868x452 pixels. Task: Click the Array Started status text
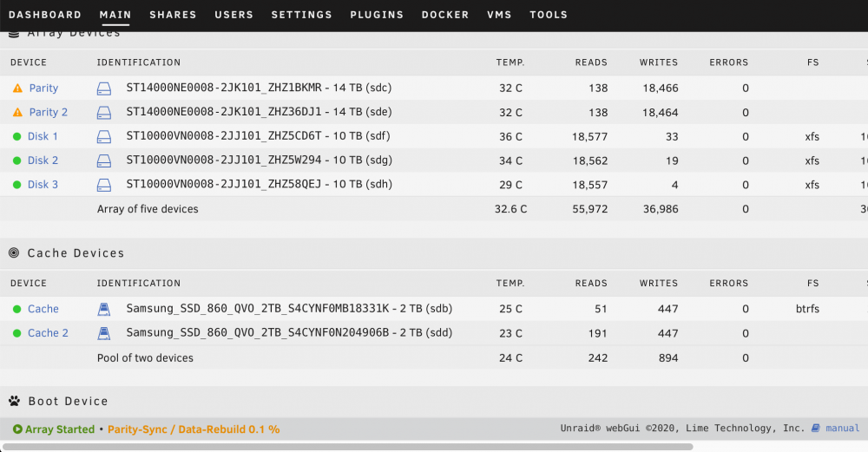(60, 429)
